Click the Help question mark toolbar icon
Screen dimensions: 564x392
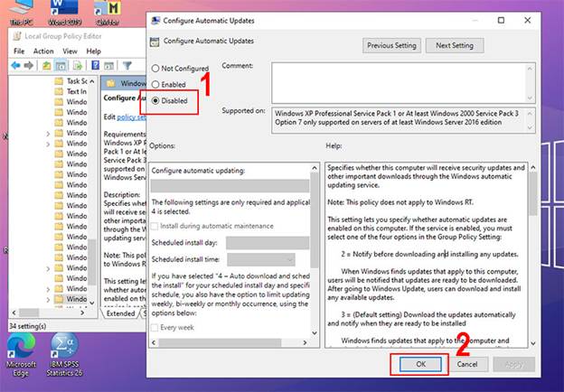coord(97,66)
